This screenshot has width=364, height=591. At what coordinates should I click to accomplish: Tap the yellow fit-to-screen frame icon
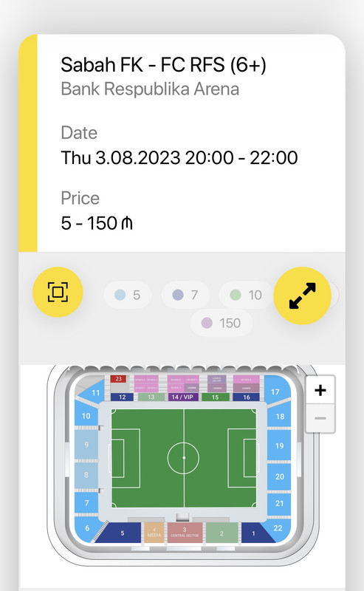point(58,292)
